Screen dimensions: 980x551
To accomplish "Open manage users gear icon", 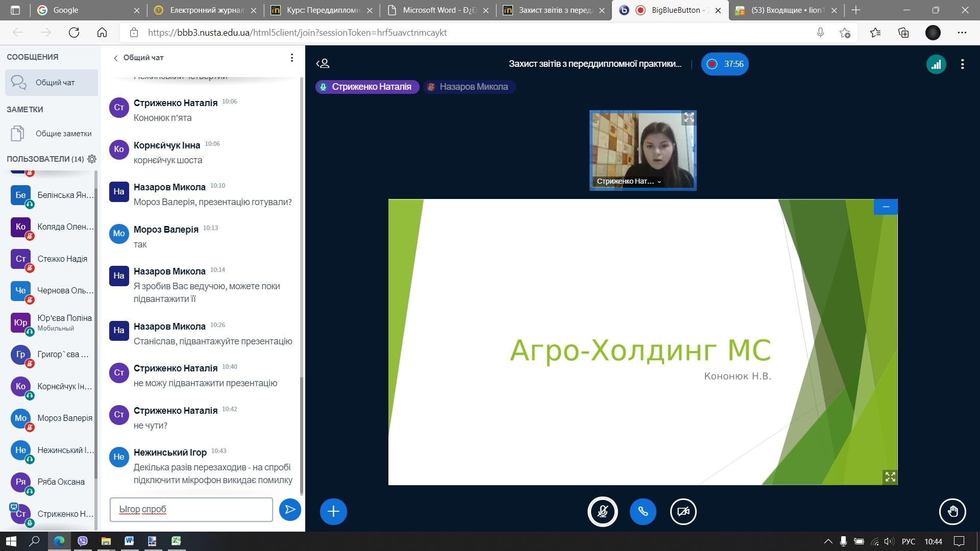I will [92, 159].
